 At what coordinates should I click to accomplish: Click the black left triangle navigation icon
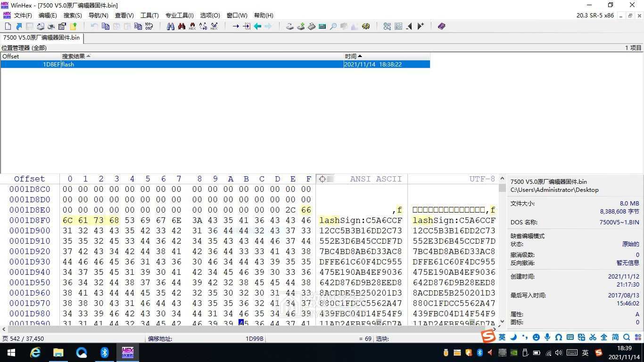pos(409,26)
